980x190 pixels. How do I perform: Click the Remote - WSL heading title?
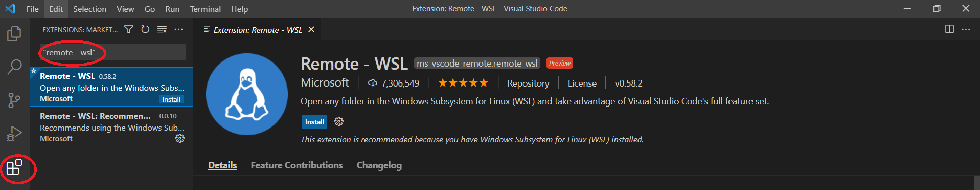(x=354, y=64)
